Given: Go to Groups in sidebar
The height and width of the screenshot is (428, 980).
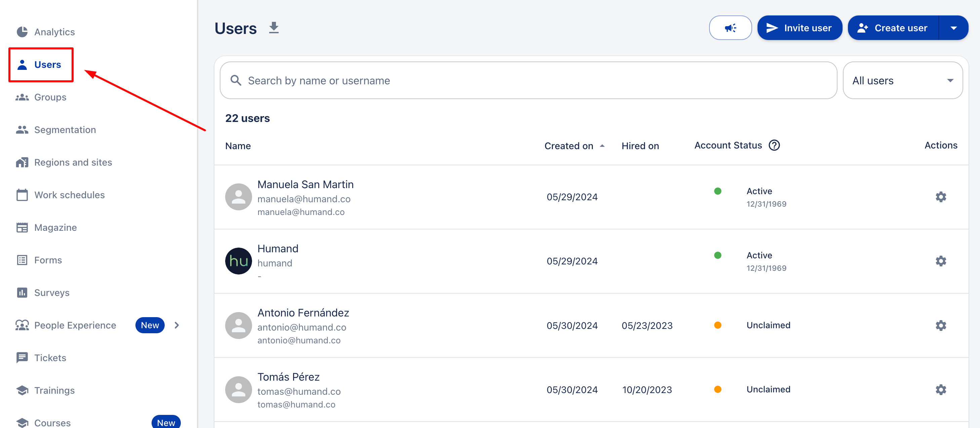Looking at the screenshot, I should click(x=50, y=97).
